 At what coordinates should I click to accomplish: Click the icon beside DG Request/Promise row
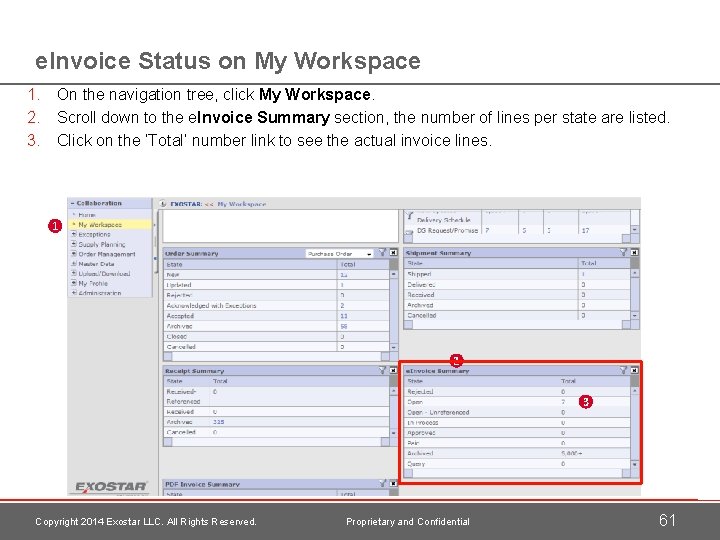409,233
